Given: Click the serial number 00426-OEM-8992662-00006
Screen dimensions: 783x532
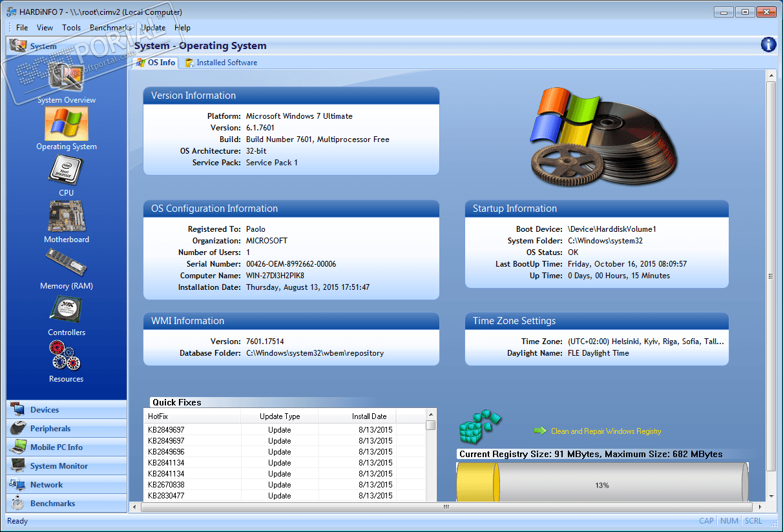Looking at the screenshot, I should tap(291, 264).
